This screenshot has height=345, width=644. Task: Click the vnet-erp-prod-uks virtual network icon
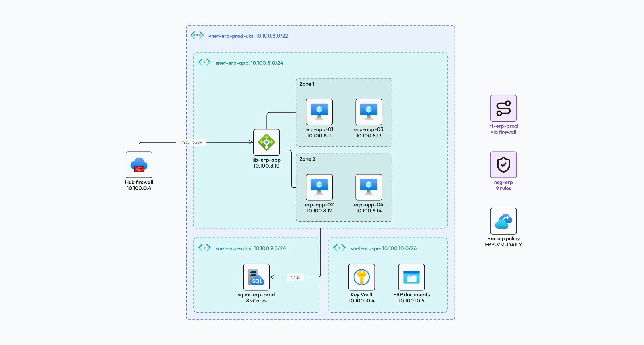(197, 35)
